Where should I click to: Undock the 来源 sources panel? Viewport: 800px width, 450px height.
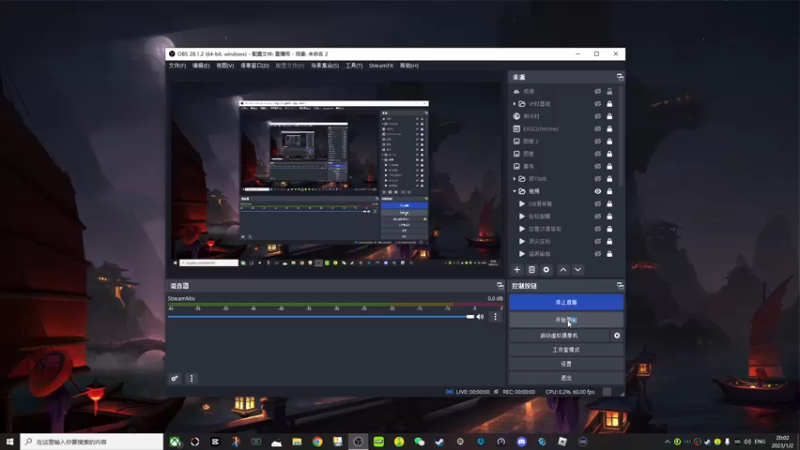pyautogui.click(x=620, y=77)
